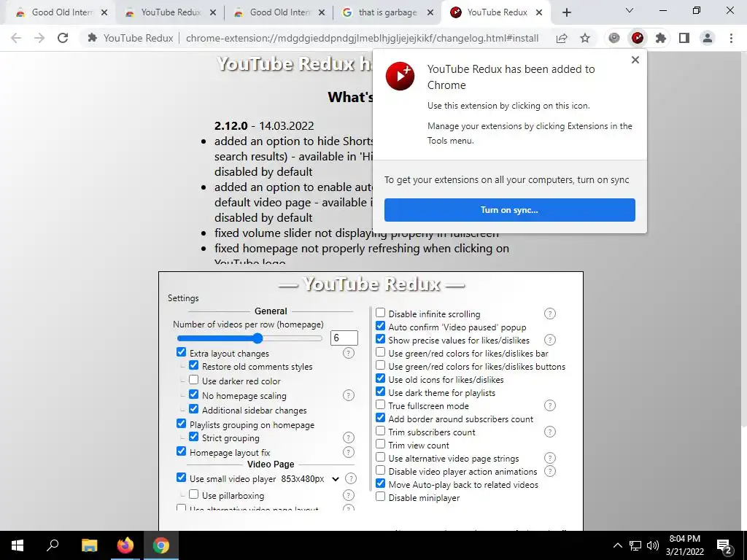The height and width of the screenshot is (560, 747).
Task: Show hidden system tray icons
Action: pyautogui.click(x=617, y=545)
